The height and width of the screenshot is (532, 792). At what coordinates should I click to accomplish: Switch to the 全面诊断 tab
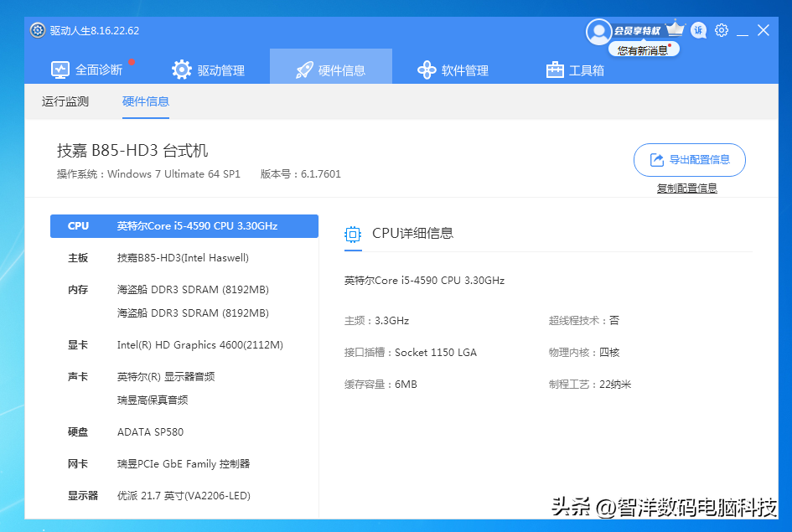click(86, 70)
